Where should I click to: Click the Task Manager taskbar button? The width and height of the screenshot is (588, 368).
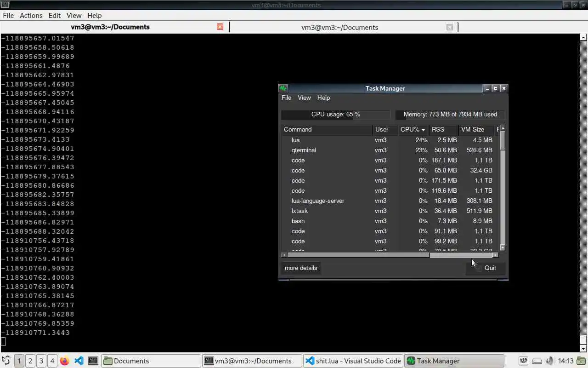pyautogui.click(x=454, y=361)
